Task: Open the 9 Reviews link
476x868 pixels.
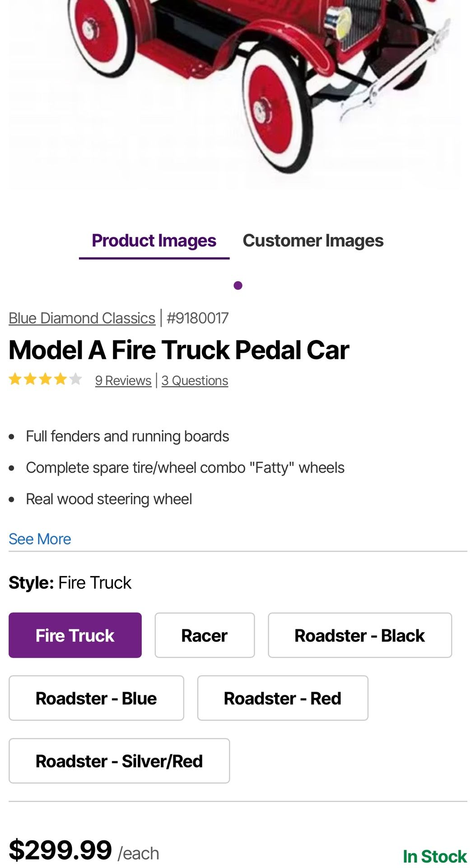Action: (123, 381)
